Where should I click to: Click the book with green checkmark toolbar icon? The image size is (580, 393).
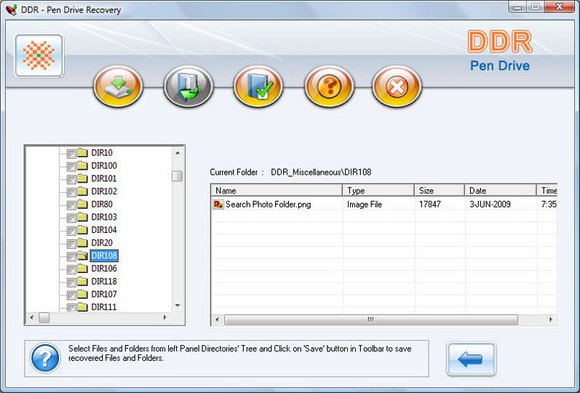point(258,87)
